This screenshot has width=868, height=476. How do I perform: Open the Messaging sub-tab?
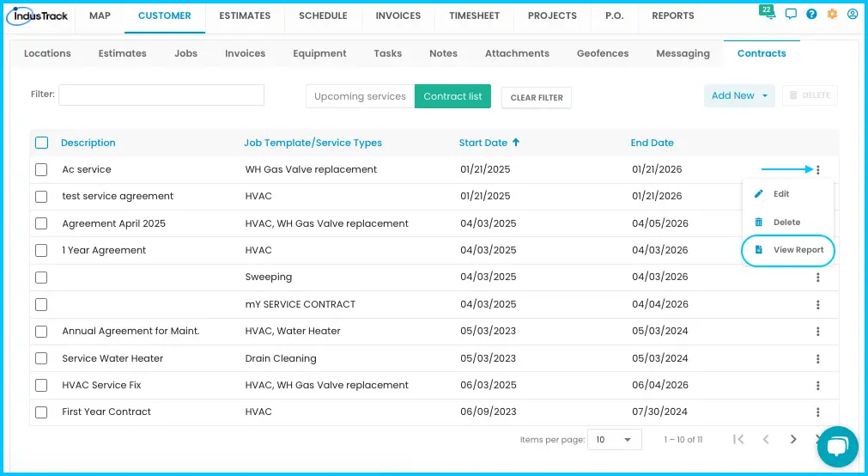point(683,53)
